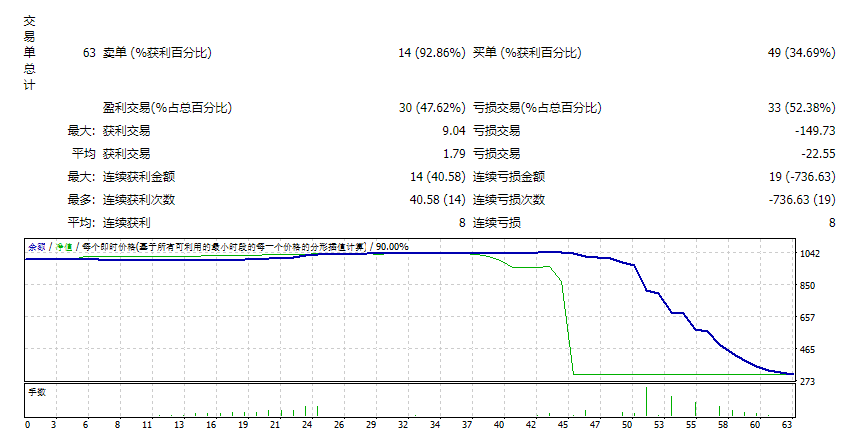Click the 亏损交易 label next to 1.79
Screen dimensions: 849x437
point(497,154)
